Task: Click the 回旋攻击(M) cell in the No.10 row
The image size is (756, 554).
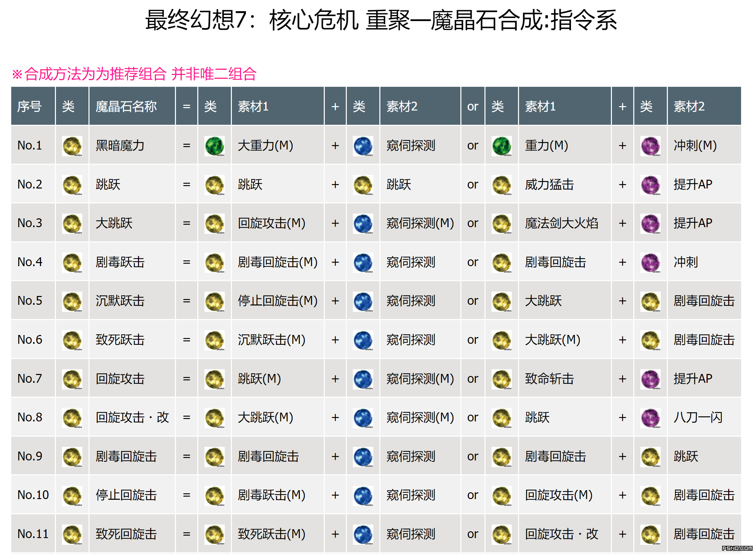Action: pos(565,495)
